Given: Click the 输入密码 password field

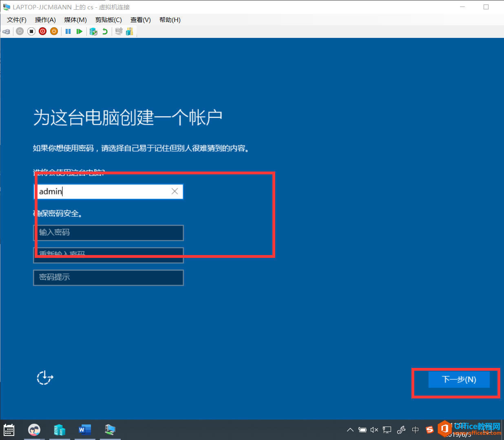Looking at the screenshot, I should coord(108,233).
